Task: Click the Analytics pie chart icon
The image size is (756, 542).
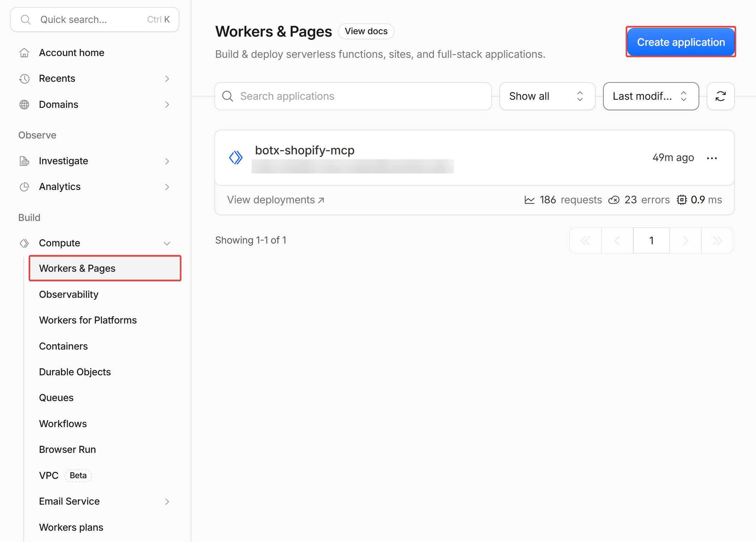Action: 24,187
